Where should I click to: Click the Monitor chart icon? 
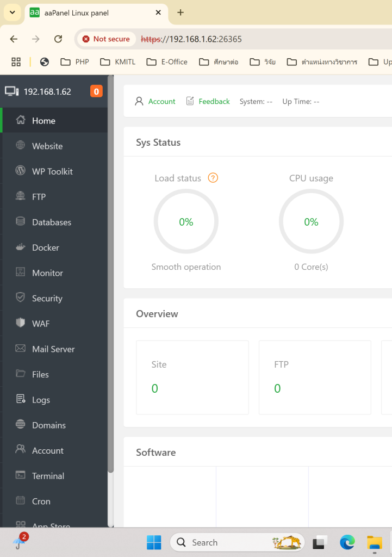(21, 273)
